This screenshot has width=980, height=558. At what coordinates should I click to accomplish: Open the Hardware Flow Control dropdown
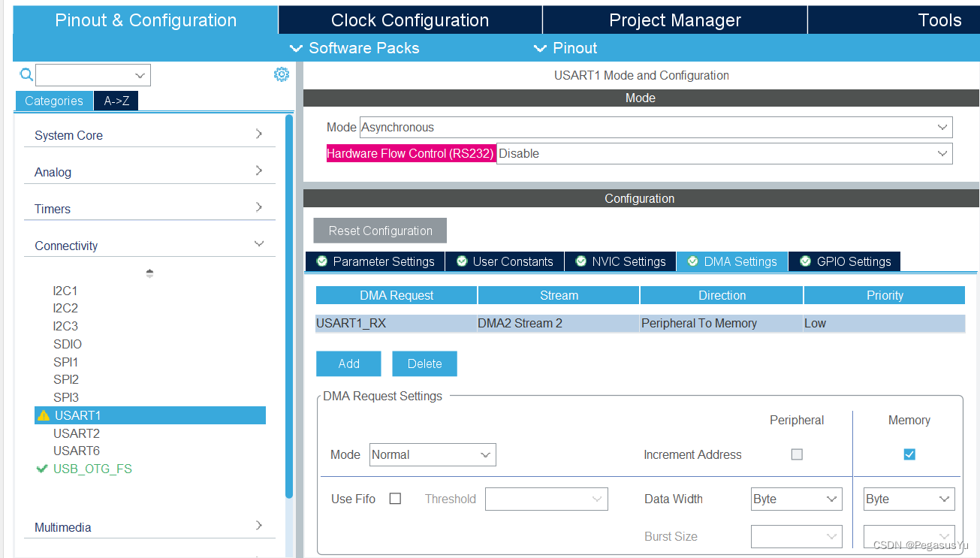(x=724, y=153)
